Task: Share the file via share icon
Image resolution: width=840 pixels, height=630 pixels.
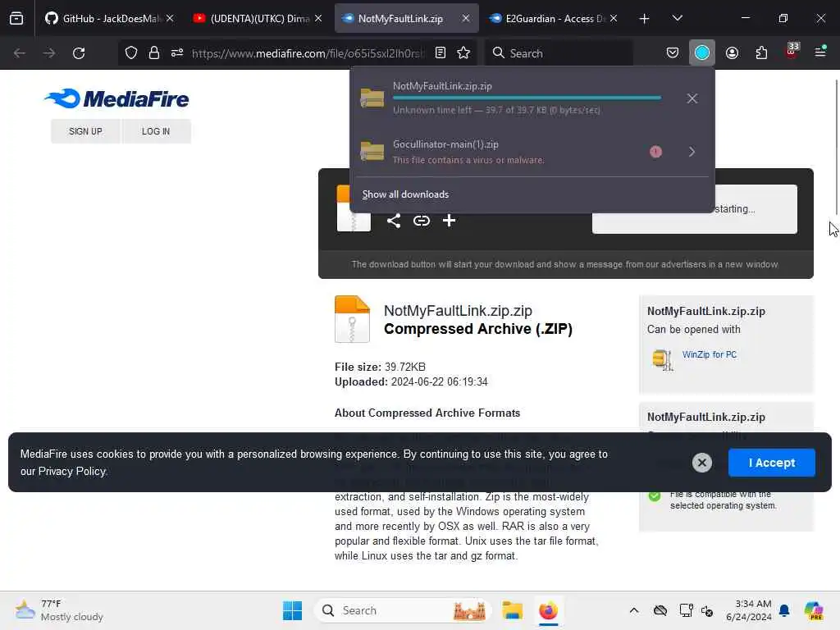Action: pyautogui.click(x=394, y=221)
